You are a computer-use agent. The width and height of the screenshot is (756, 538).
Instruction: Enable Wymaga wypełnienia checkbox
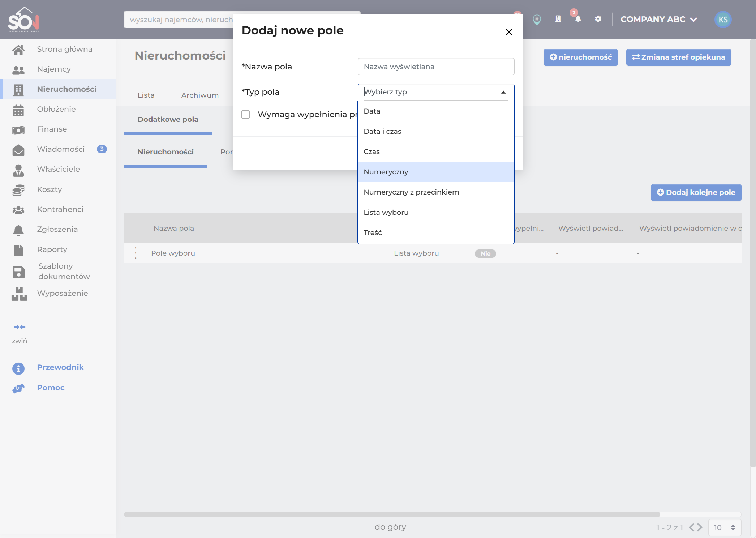(x=246, y=114)
